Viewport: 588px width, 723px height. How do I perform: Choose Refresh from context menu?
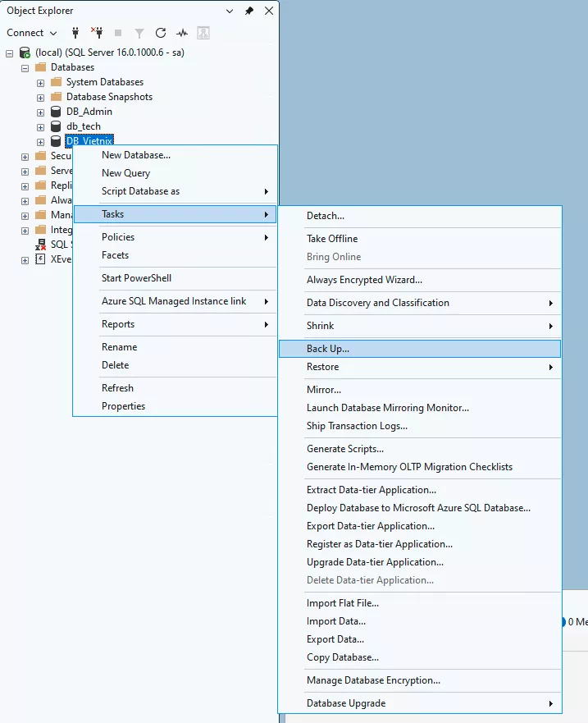pyautogui.click(x=175, y=388)
